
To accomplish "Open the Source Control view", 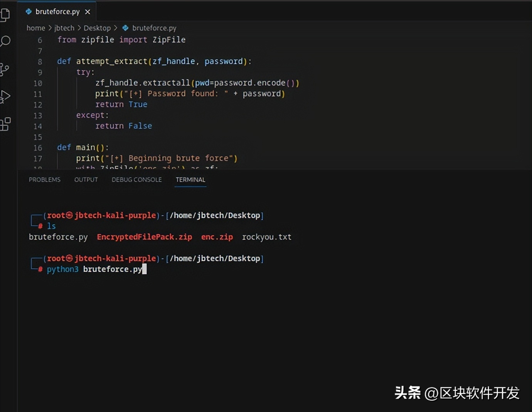I will [x=5, y=69].
